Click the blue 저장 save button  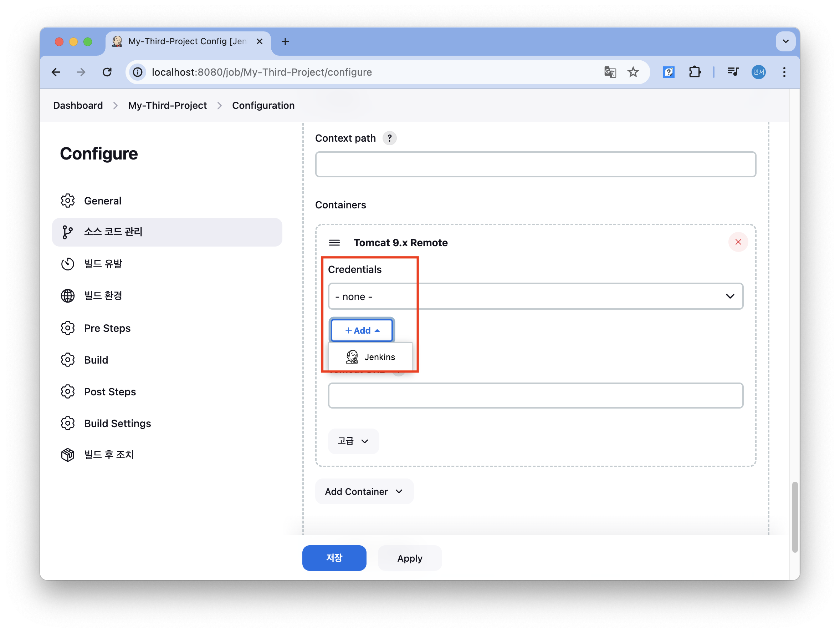click(334, 558)
